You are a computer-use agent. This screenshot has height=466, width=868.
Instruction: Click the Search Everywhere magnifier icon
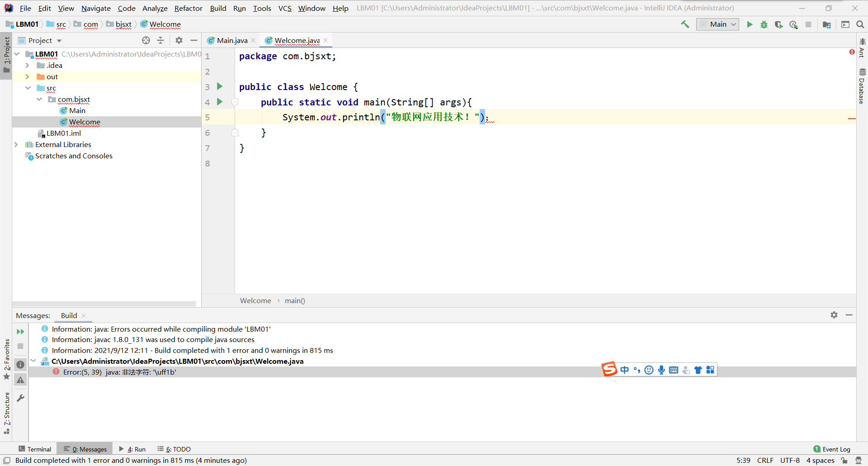(x=860, y=24)
